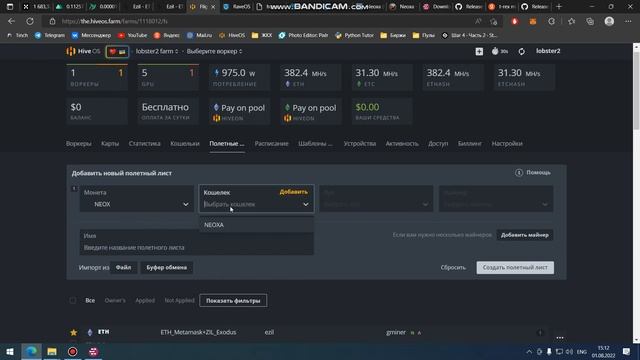Open the Photo Editor Pixlr bookmark
This screenshot has width=640, height=360.
pyautogui.click(x=303, y=36)
